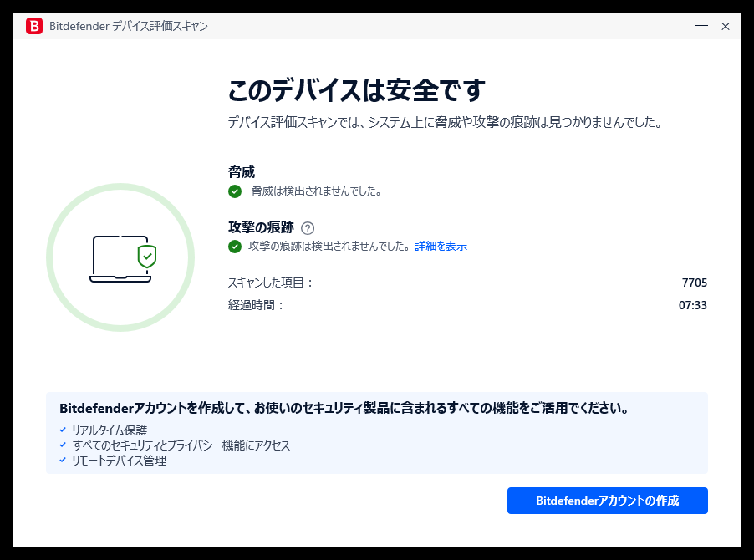
Task: Click the checkmark beside リアルタイム保護
Action: pyautogui.click(x=63, y=430)
